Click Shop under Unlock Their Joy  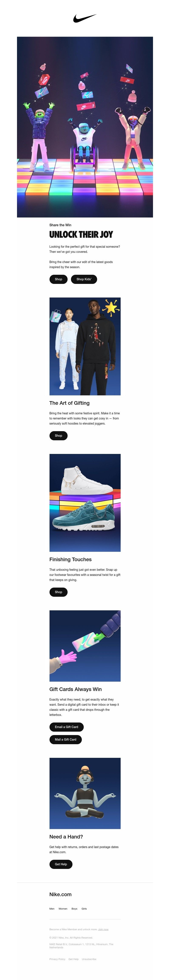tap(58, 279)
